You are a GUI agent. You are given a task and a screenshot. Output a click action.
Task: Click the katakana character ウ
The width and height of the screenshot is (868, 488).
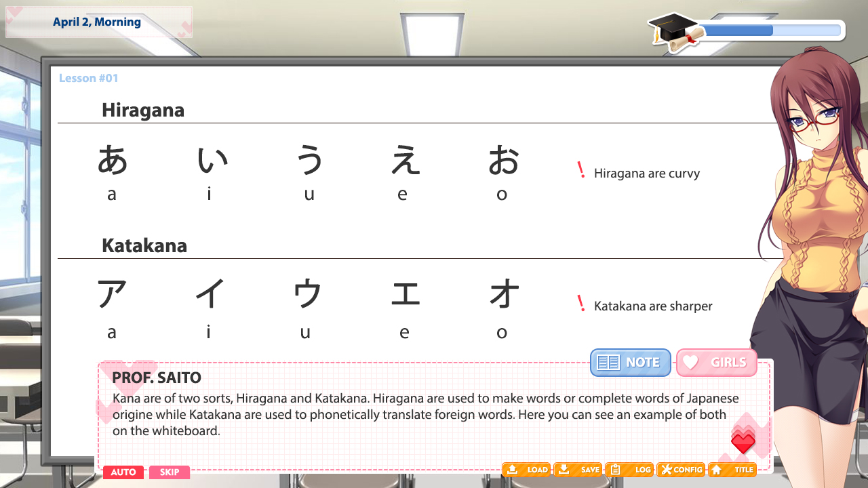pos(307,294)
